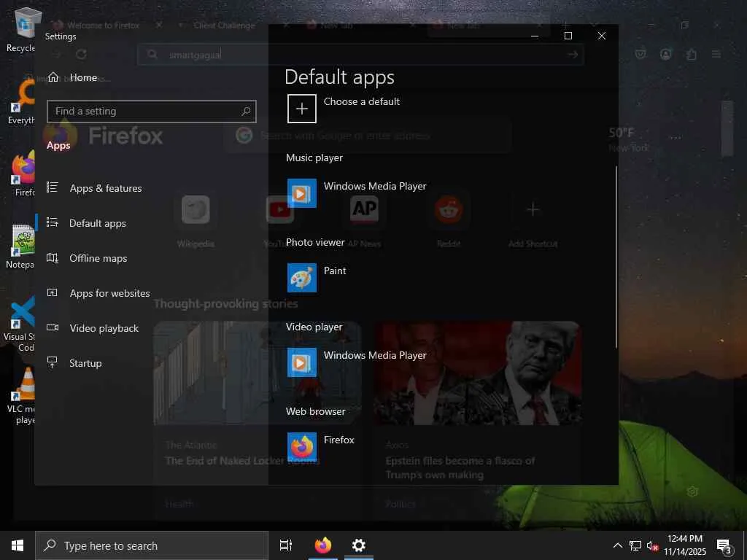Click Firefox account icon in toolbar
This screenshot has height=560, width=747.
pos(665,54)
